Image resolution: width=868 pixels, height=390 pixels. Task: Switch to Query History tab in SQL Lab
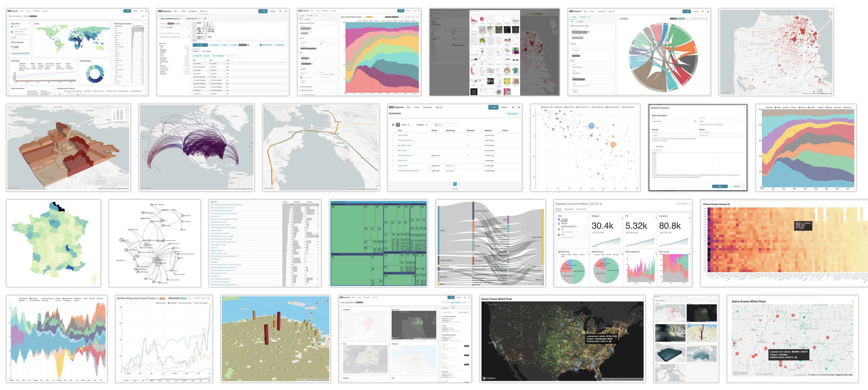click(207, 51)
